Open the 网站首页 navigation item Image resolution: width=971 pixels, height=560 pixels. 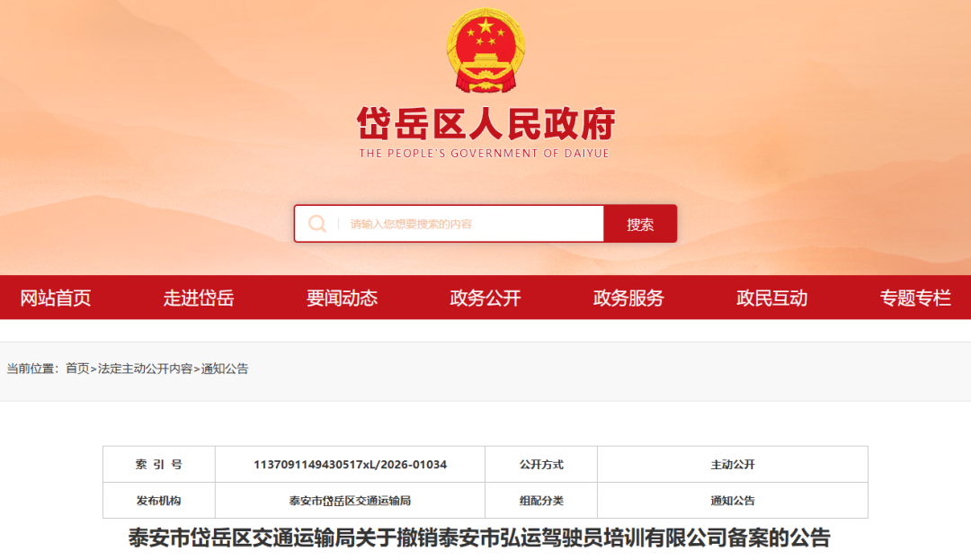click(56, 298)
